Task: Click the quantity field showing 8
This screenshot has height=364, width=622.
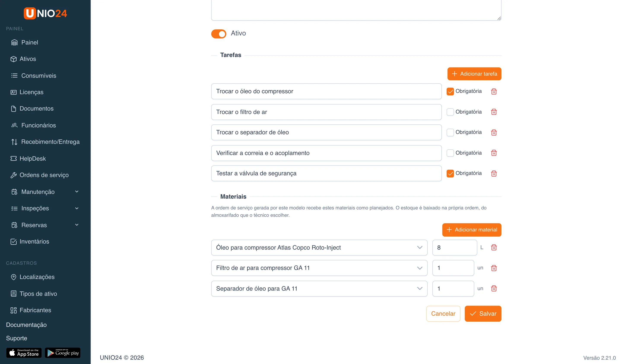Action: (454, 247)
